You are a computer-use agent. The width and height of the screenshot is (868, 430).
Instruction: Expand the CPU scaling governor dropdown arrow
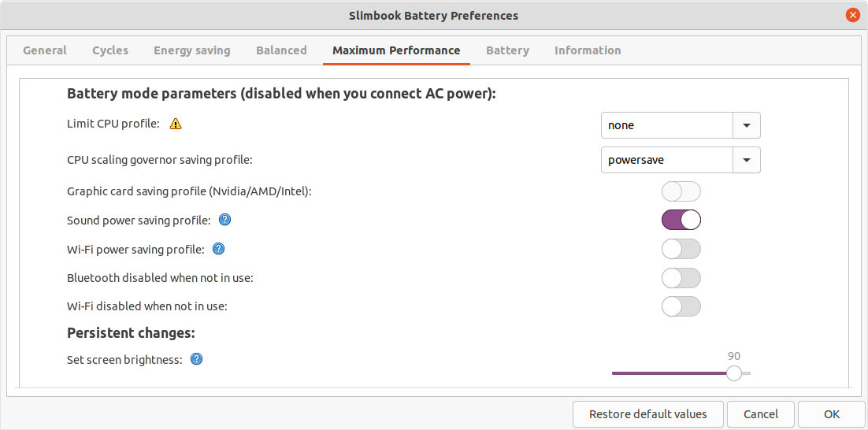click(747, 160)
